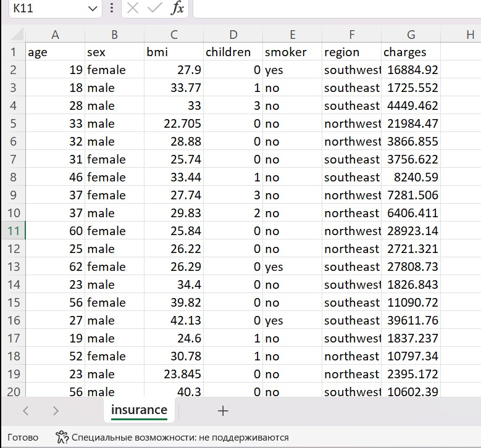
Task: Select age cell 52
Action: pos(55,356)
